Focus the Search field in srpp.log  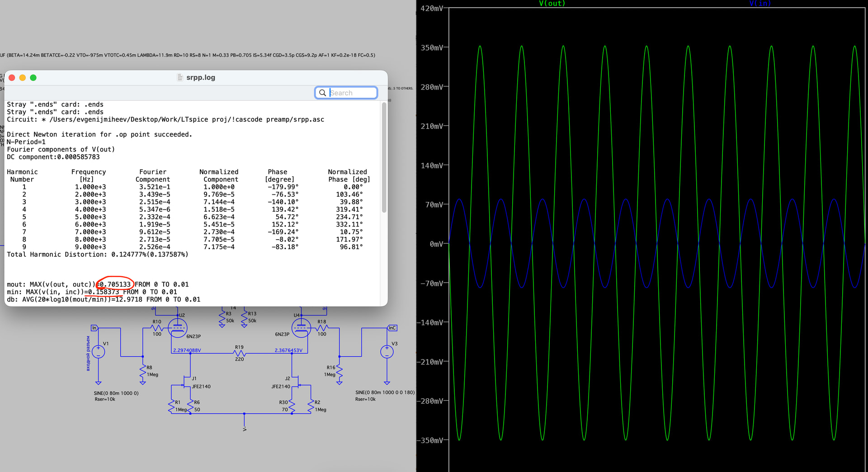pyautogui.click(x=352, y=93)
